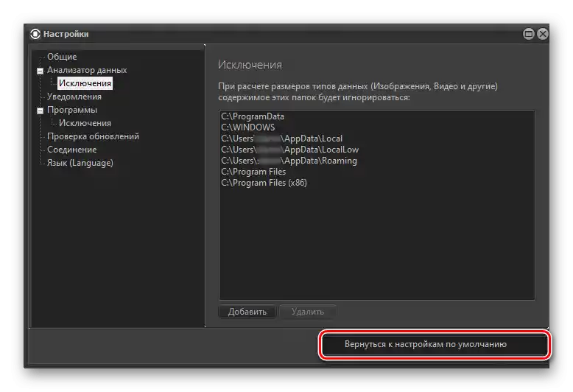This screenshot has width=573, height=392.
Task: Open the Уведомления section
Action: tap(74, 97)
